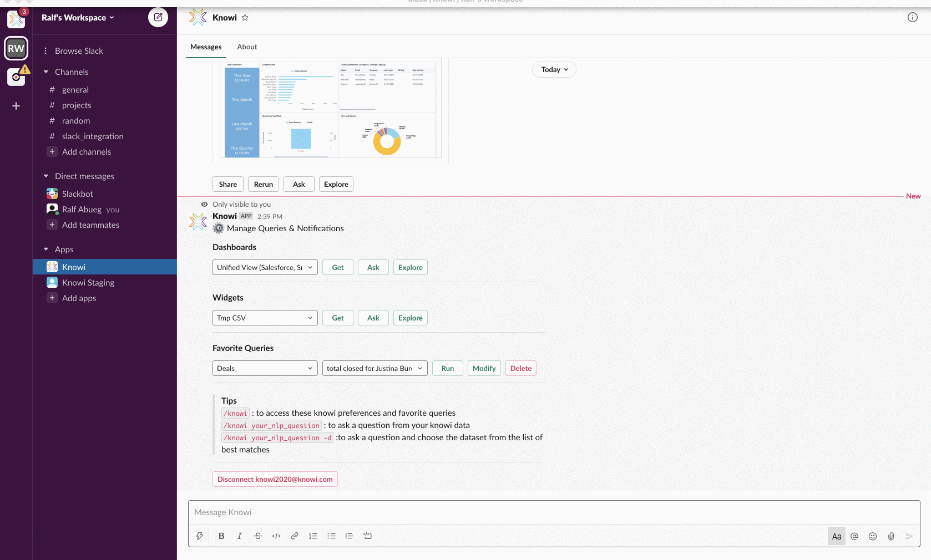The height and width of the screenshot is (560, 931).
Task: Mention someone using the @ icon
Action: pyautogui.click(x=854, y=537)
